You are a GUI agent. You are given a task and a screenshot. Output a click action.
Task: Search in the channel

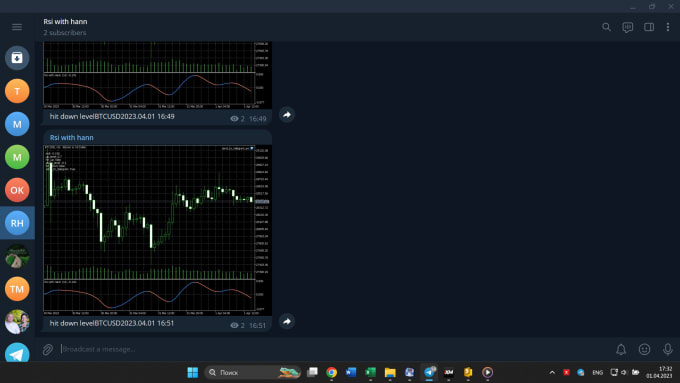tap(606, 27)
